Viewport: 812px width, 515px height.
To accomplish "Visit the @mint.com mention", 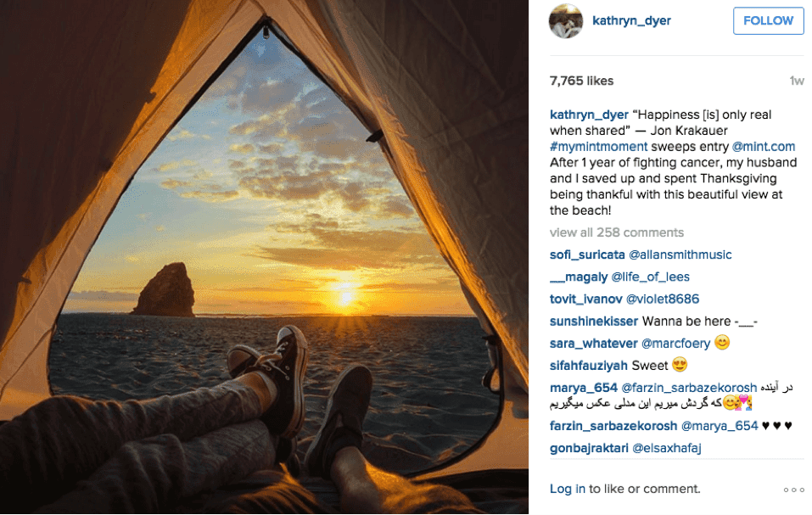I will point(764,147).
